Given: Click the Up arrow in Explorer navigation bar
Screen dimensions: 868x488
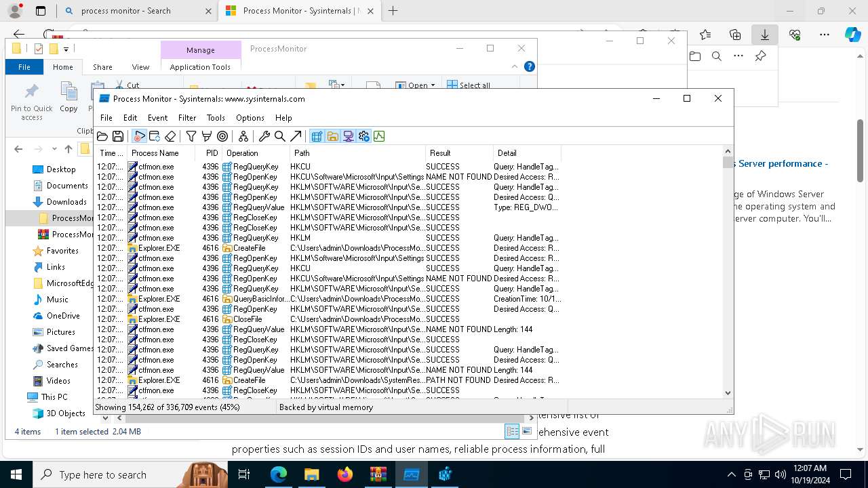Looking at the screenshot, I should [x=68, y=149].
